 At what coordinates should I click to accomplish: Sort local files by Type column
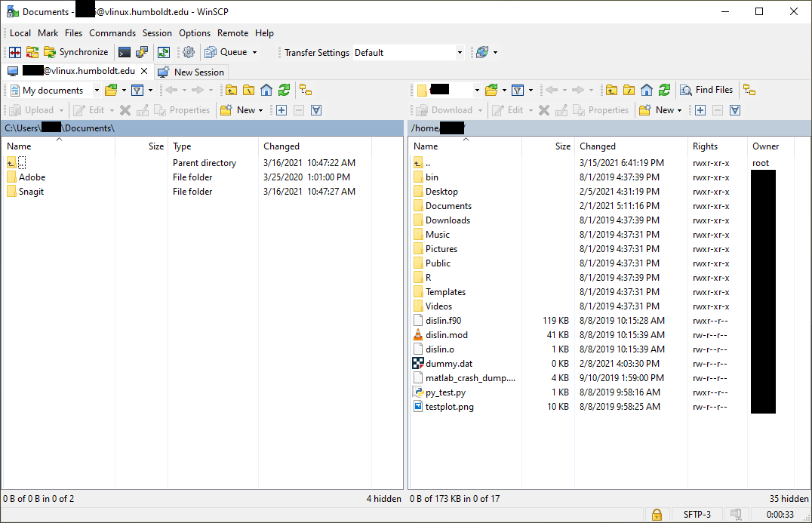coord(213,146)
